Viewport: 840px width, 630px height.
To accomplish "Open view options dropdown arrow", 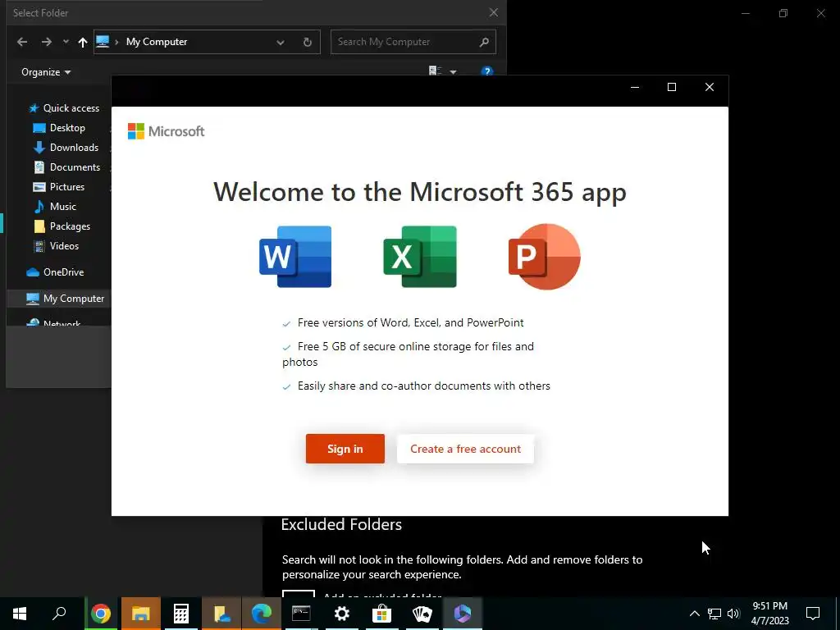I will pos(453,72).
